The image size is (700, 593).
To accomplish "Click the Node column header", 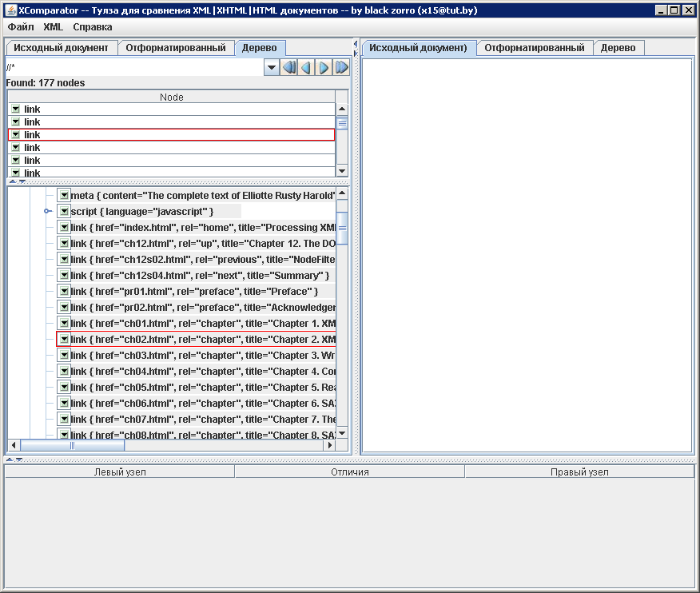I will coord(171,97).
